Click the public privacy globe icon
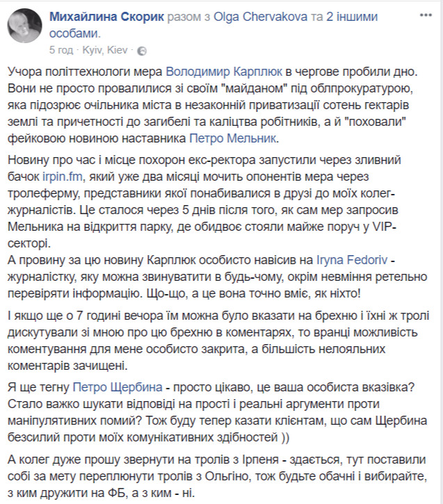Viewport: 443px width, 504px height. [x=142, y=51]
